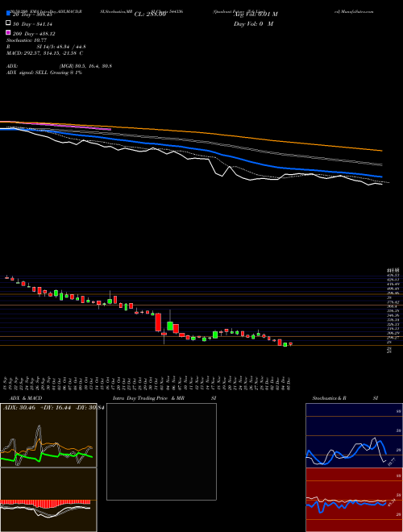The image size is (403, 532).
Task: Click the ADX line chart panel
Action: (x=48, y=435)
